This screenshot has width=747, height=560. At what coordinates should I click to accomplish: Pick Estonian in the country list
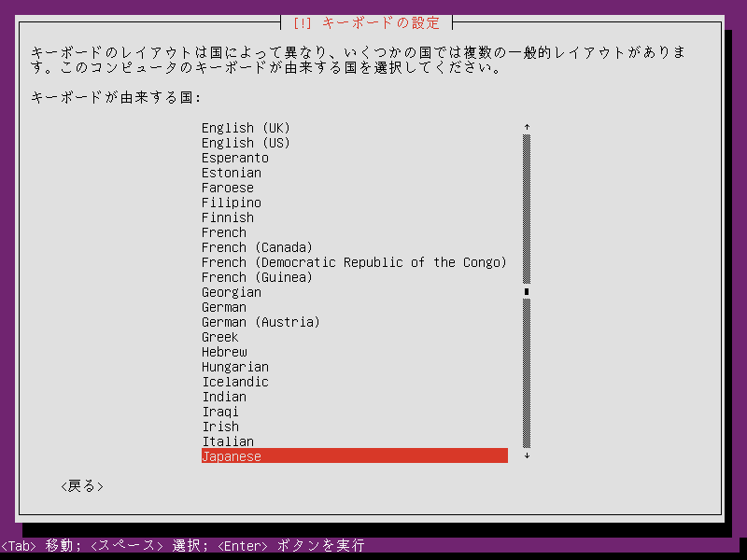[x=231, y=173]
